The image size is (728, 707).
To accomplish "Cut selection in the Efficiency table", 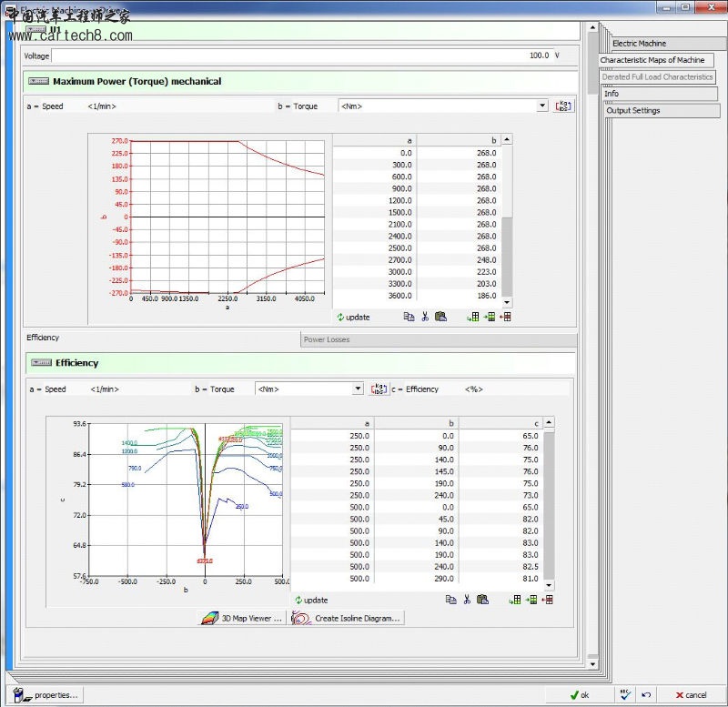I will (467, 600).
